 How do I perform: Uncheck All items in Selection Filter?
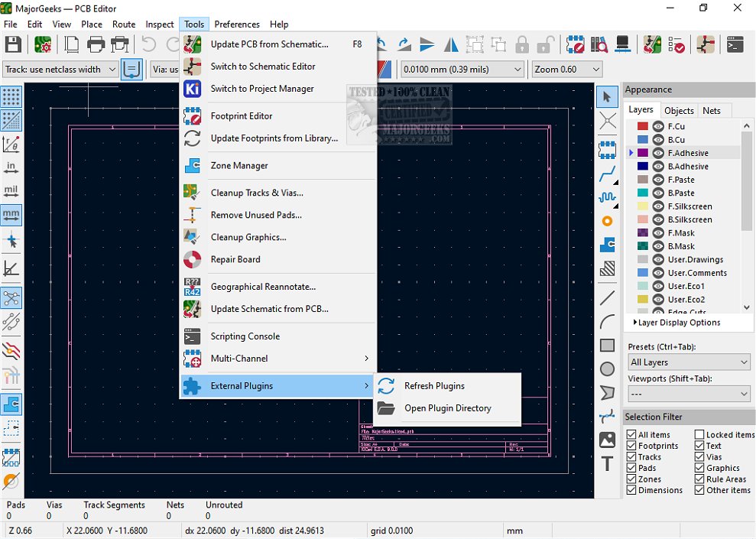pos(631,434)
